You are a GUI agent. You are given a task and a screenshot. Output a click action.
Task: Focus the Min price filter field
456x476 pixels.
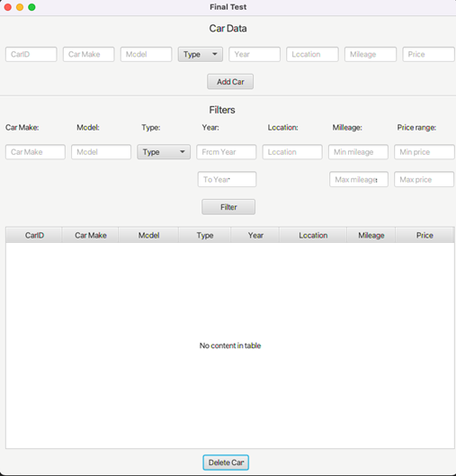pos(425,152)
